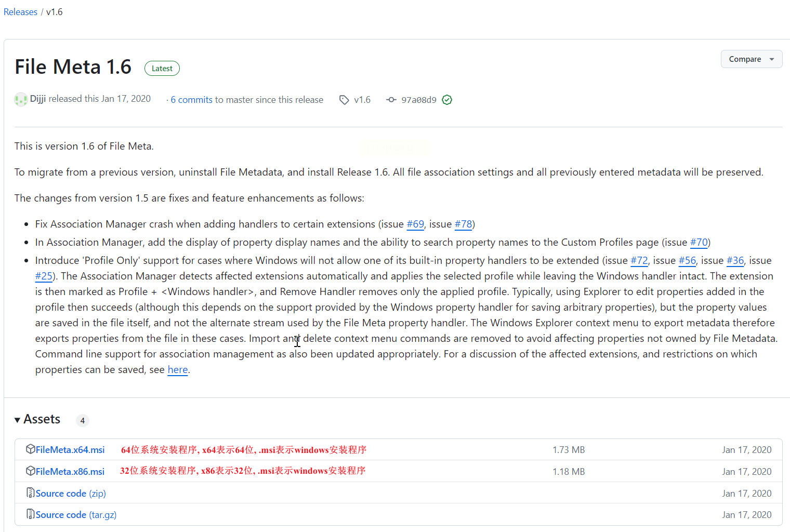The width and height of the screenshot is (790, 532).
Task: Click the archive icon for Source code (tar.gz)
Action: [x=31, y=514]
